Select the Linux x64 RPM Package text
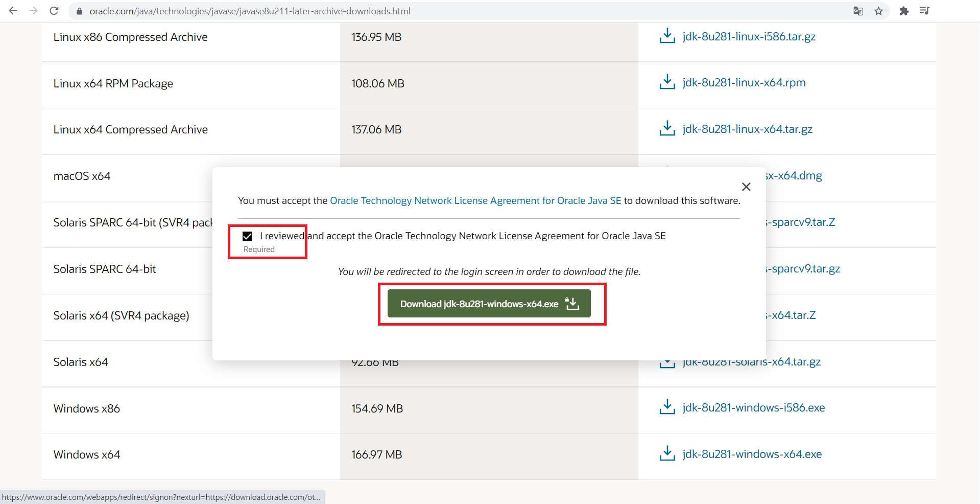The height and width of the screenshot is (504, 980). point(113,83)
